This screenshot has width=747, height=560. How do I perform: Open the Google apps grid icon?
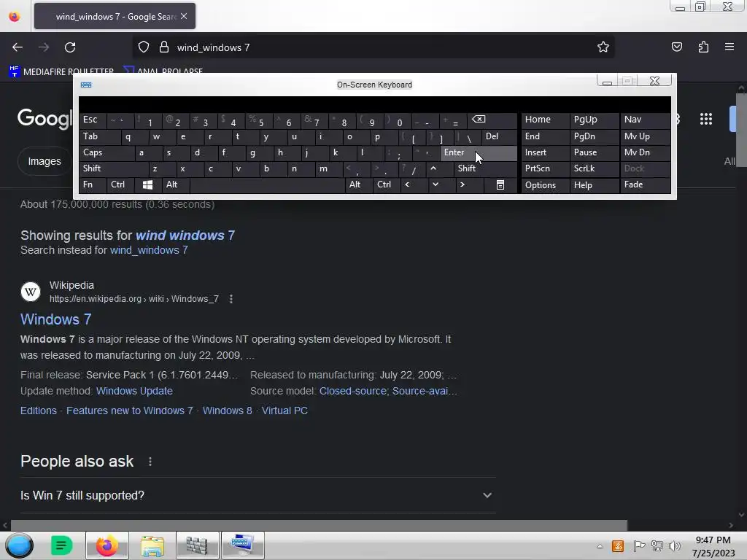(706, 119)
